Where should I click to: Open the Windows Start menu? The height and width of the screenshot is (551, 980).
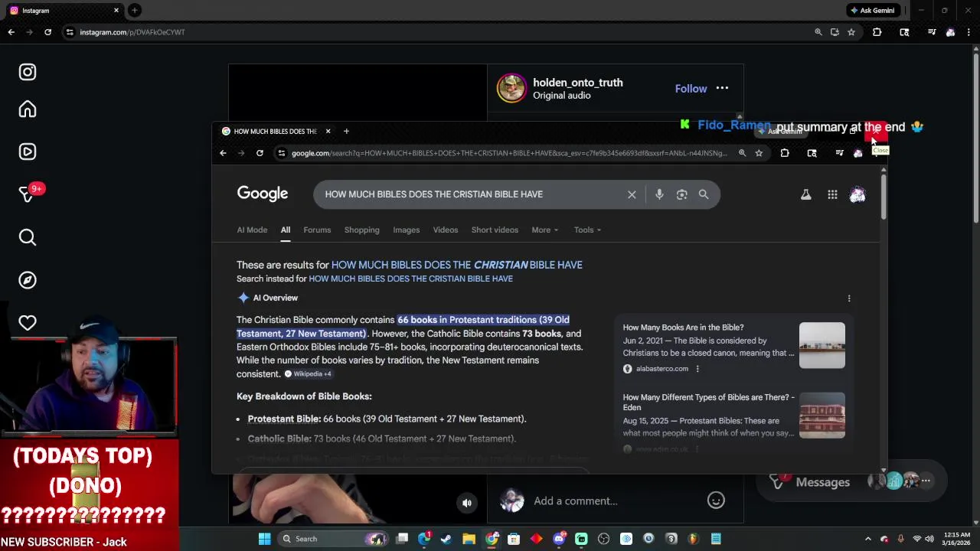[x=264, y=539]
